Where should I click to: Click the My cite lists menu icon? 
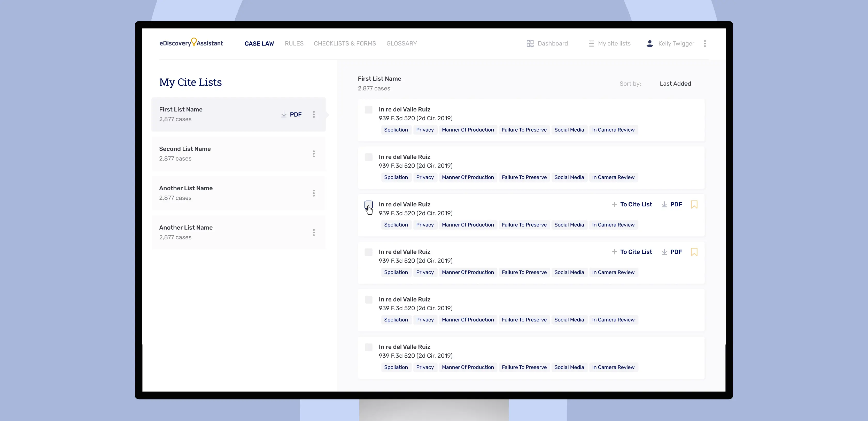tap(591, 43)
